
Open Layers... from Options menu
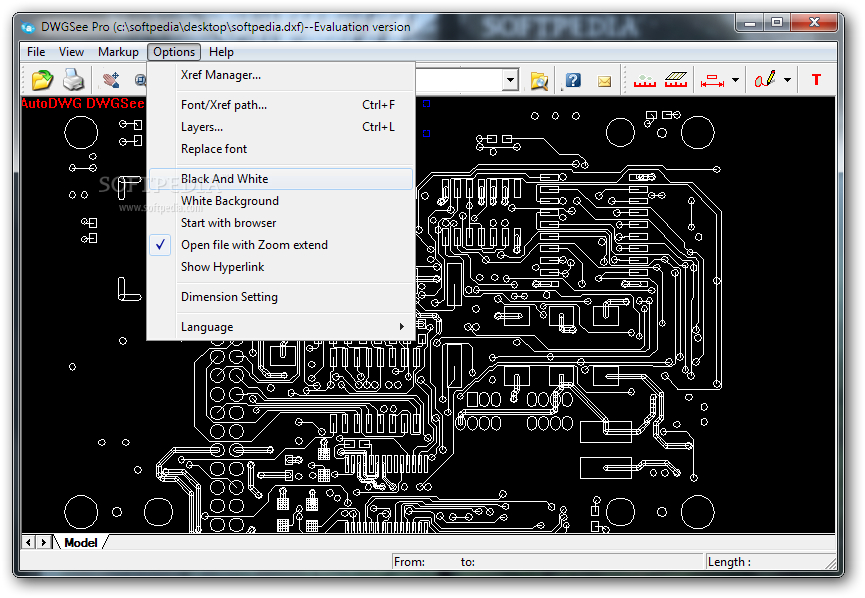281,127
